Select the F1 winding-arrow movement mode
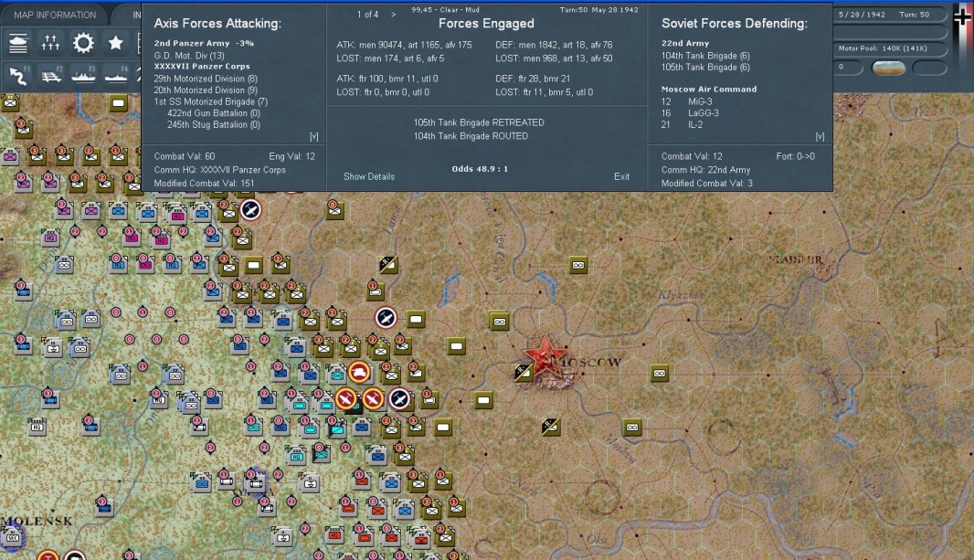This screenshot has width=974, height=560. click(20, 74)
